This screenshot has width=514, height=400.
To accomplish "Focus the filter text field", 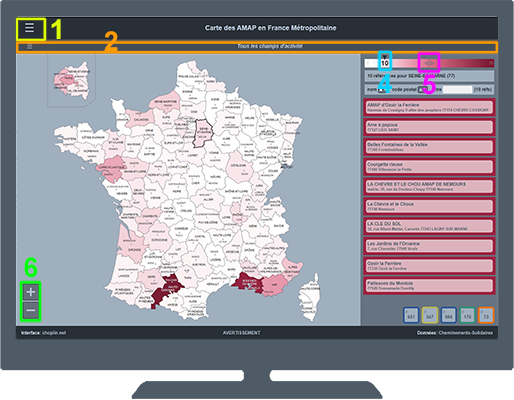I will point(457,89).
